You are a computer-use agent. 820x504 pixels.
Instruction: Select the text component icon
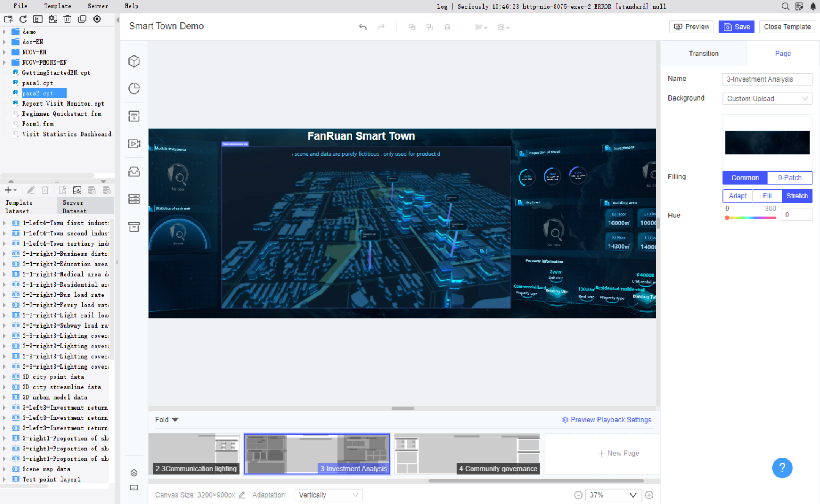[x=134, y=116]
